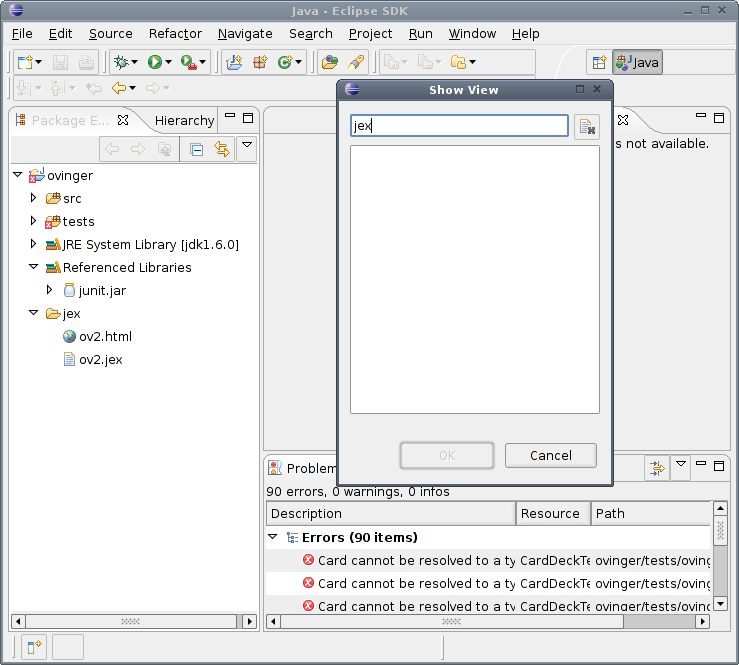Expand the src folder
The width and height of the screenshot is (739, 665).
(x=33, y=197)
